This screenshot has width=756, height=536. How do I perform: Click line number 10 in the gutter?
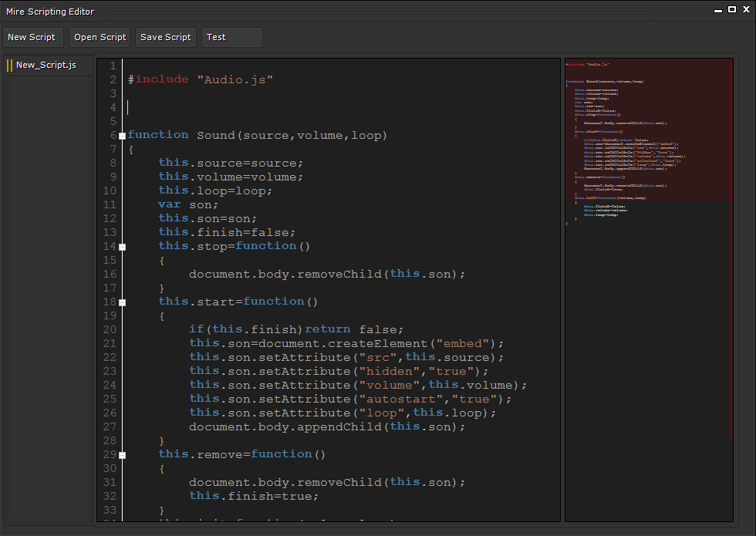point(110,191)
